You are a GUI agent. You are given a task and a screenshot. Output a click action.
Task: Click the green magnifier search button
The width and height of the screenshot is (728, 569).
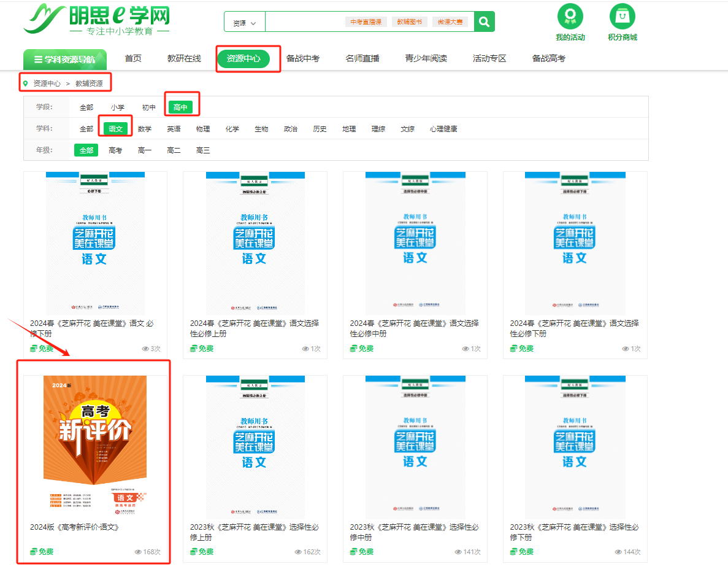point(485,22)
